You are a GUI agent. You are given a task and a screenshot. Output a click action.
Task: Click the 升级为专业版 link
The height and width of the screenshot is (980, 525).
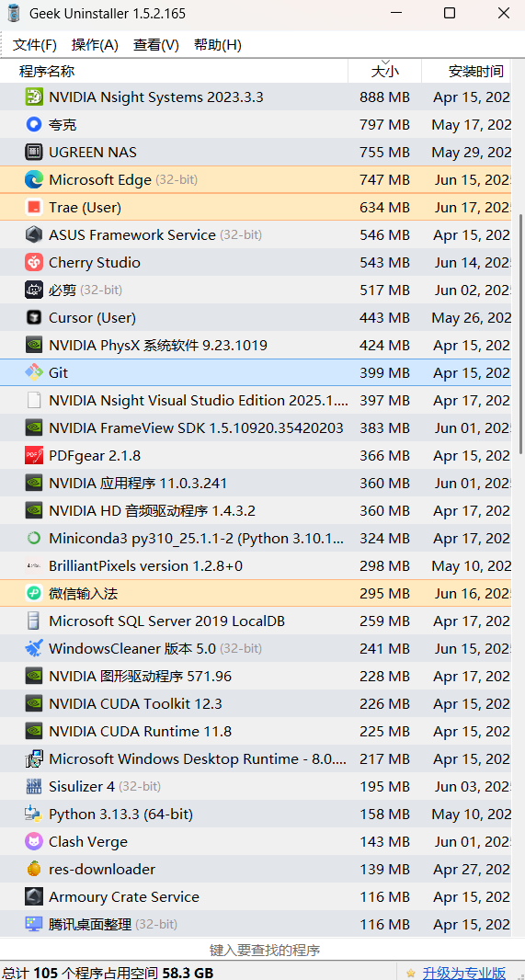(463, 973)
